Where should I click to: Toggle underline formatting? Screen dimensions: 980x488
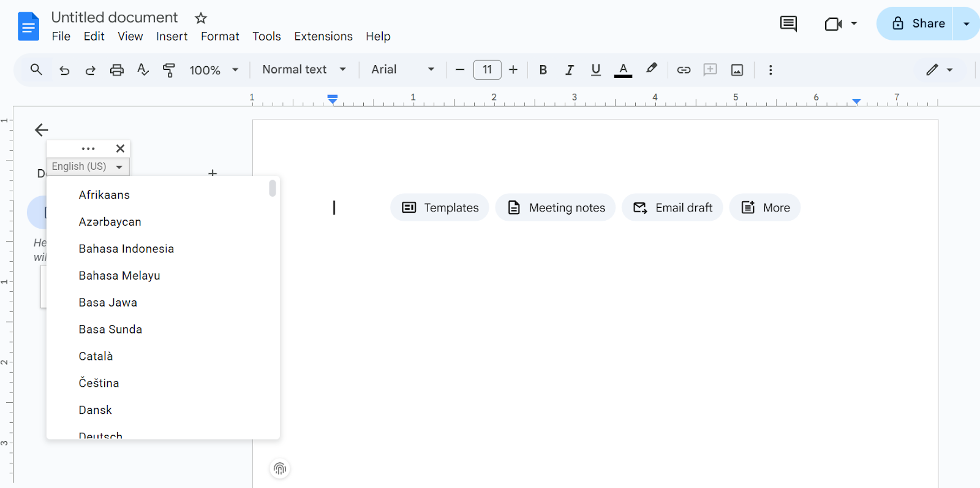595,70
